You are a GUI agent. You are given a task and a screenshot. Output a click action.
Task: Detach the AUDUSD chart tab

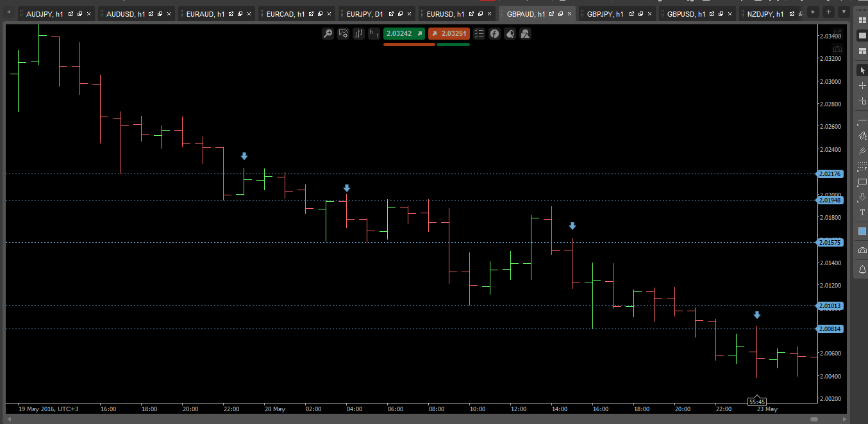pos(151,13)
